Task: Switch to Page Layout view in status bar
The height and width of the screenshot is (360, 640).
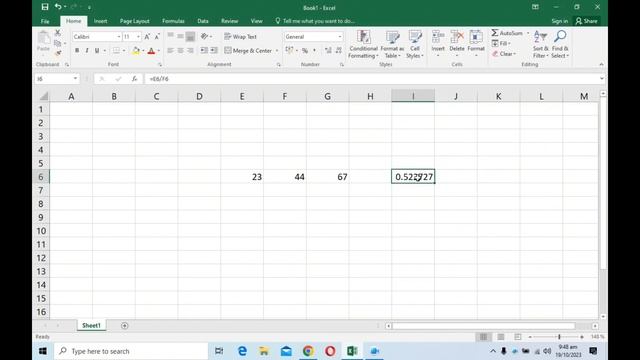Action: point(501,337)
